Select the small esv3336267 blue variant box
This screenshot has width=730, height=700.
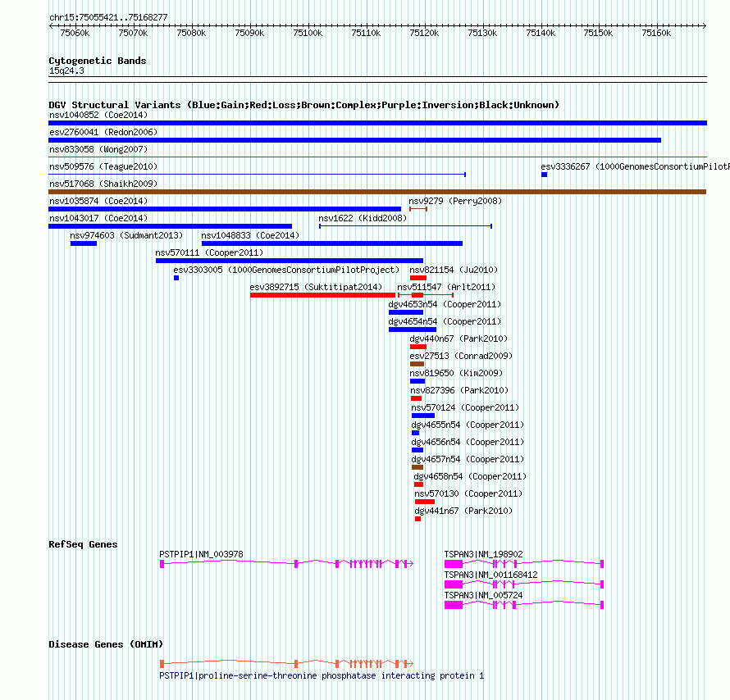[545, 175]
